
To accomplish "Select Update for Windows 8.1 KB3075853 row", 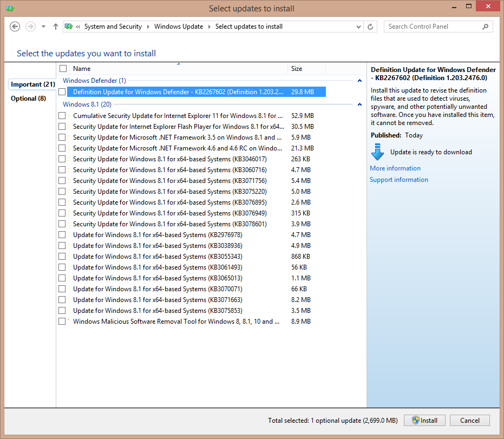I will tap(197, 311).
